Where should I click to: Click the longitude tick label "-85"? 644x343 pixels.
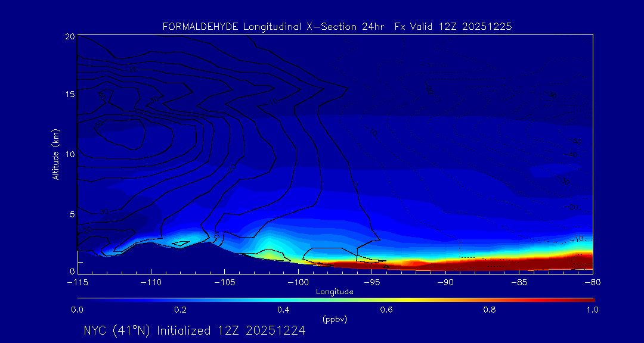click(x=519, y=283)
